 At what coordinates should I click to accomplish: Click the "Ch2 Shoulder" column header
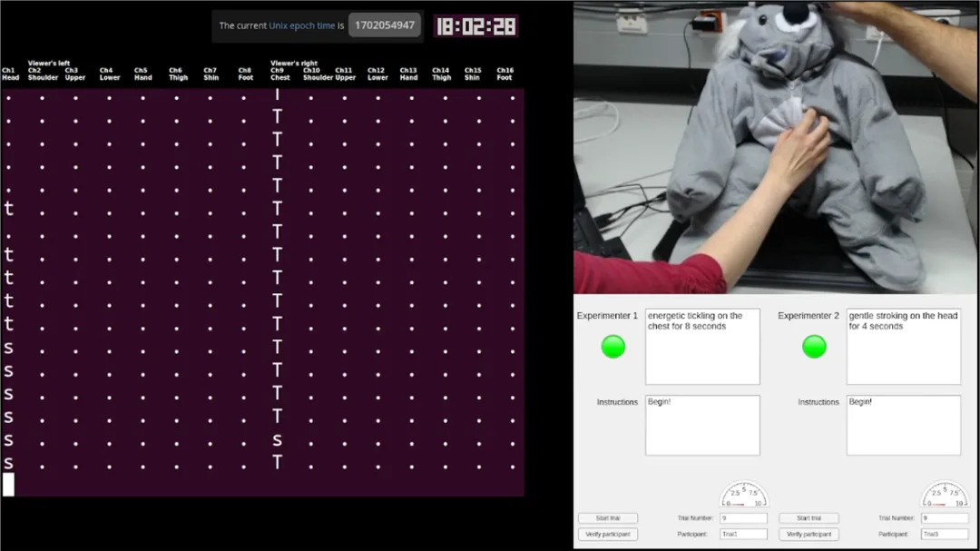click(43, 74)
